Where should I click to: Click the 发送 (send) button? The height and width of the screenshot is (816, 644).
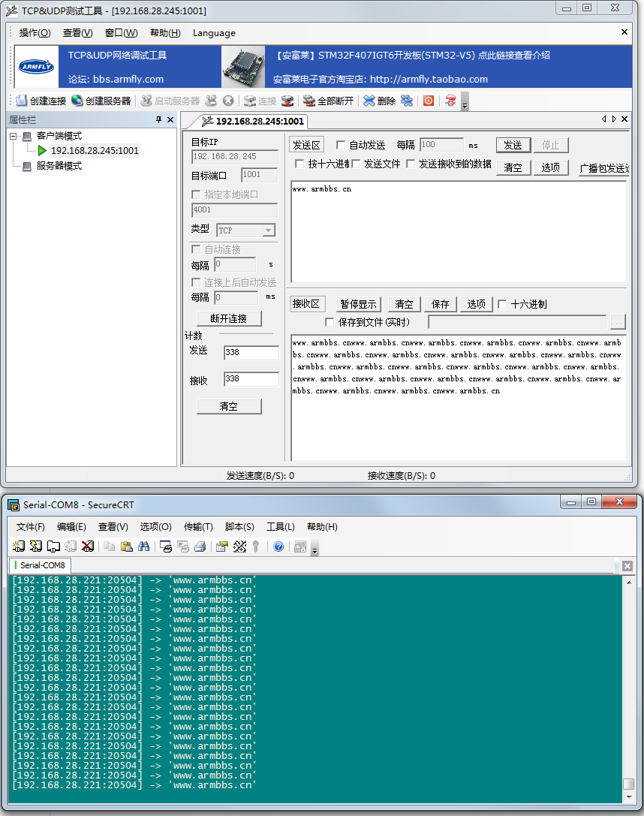513,145
